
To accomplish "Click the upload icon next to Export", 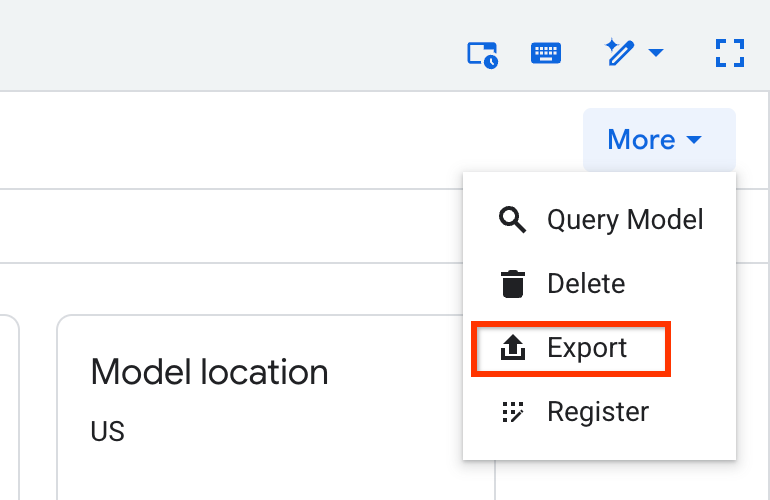I will (512, 348).
